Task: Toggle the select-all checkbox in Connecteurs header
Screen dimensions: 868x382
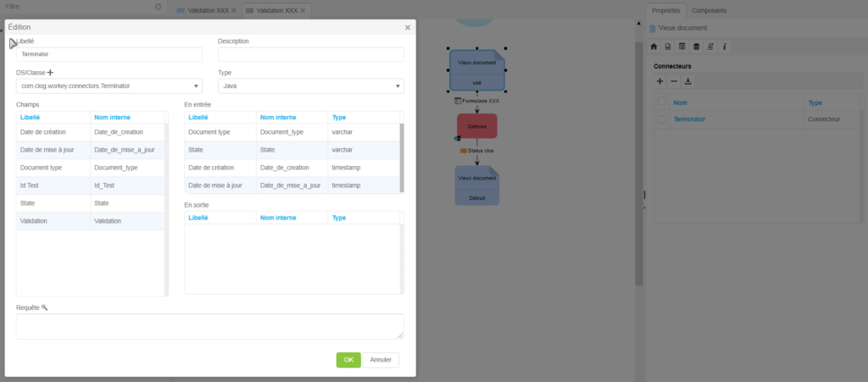Action: coord(662,102)
